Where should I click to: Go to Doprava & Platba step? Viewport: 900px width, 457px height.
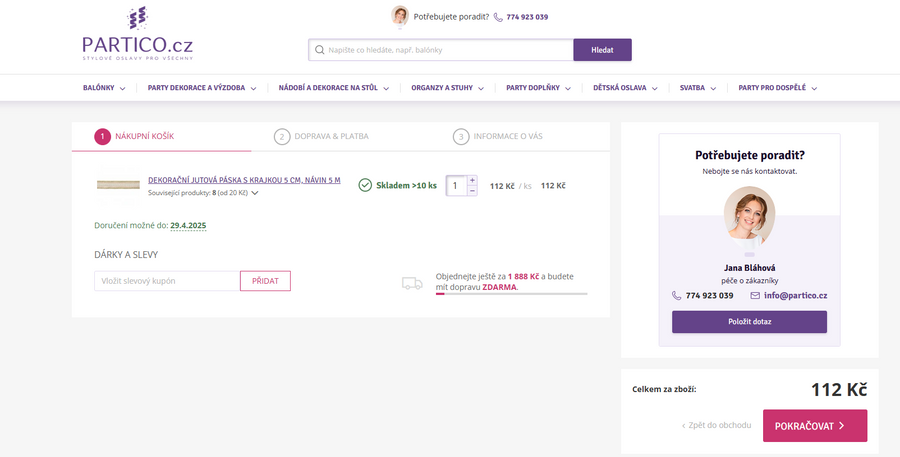(x=327, y=136)
